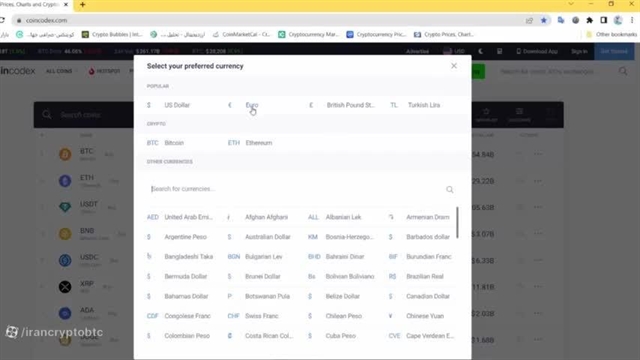Select British Pound Sterling
The image size is (640, 360).
[350, 105]
